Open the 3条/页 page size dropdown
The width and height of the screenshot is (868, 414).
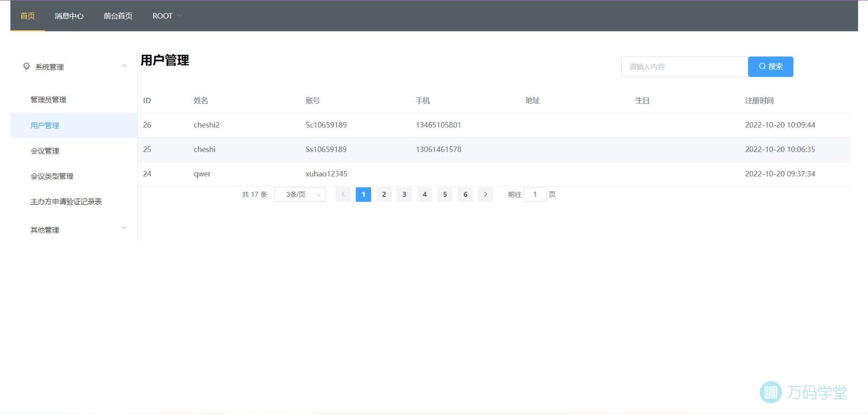click(x=300, y=194)
